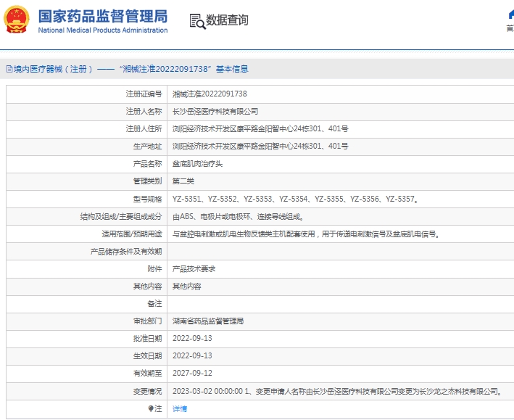Select the YZ-5351 model specification row
514x420 pixels.
(295, 199)
